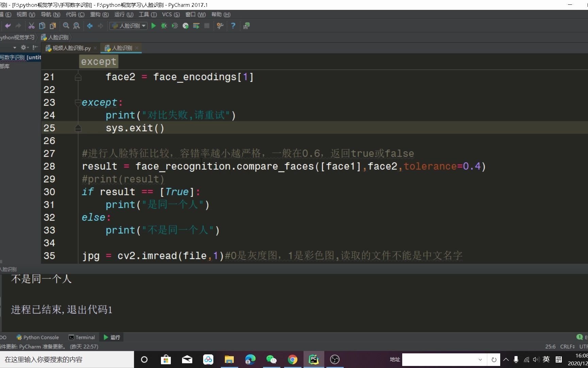Switch to the 视频人脸识别.py tab
Screen dimensions: 588x368
pos(70,48)
